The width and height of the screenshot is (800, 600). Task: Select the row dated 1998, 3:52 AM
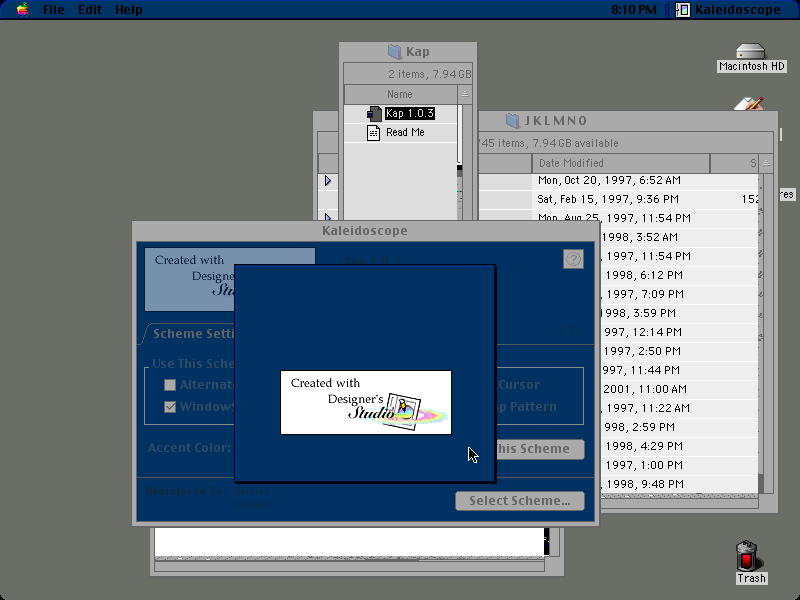pos(679,237)
